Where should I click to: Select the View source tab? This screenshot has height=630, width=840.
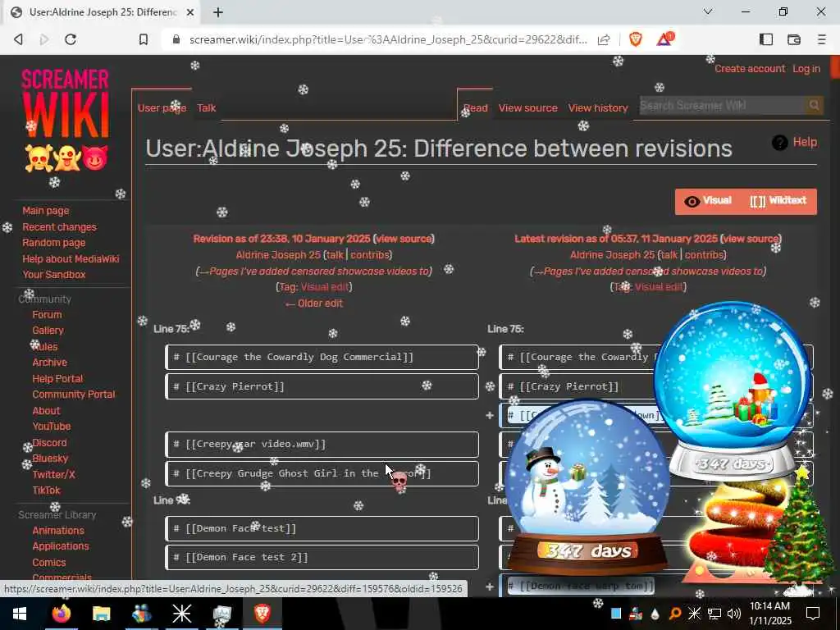[x=527, y=108]
